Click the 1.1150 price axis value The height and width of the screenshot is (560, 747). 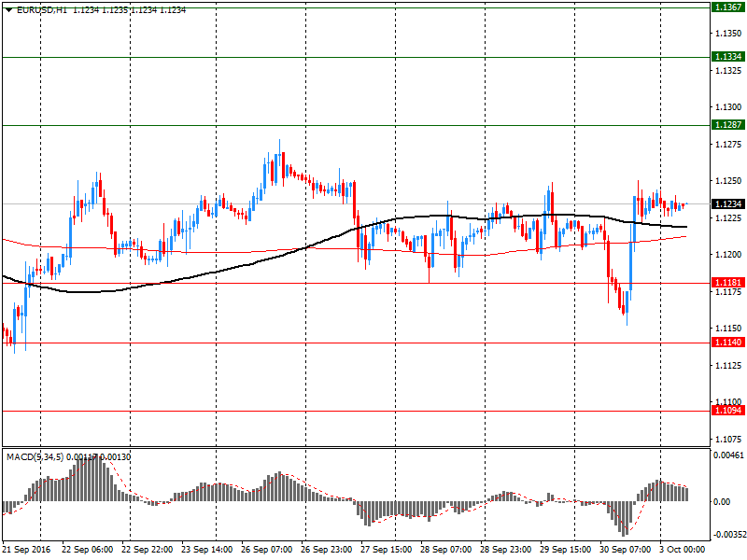coord(728,329)
